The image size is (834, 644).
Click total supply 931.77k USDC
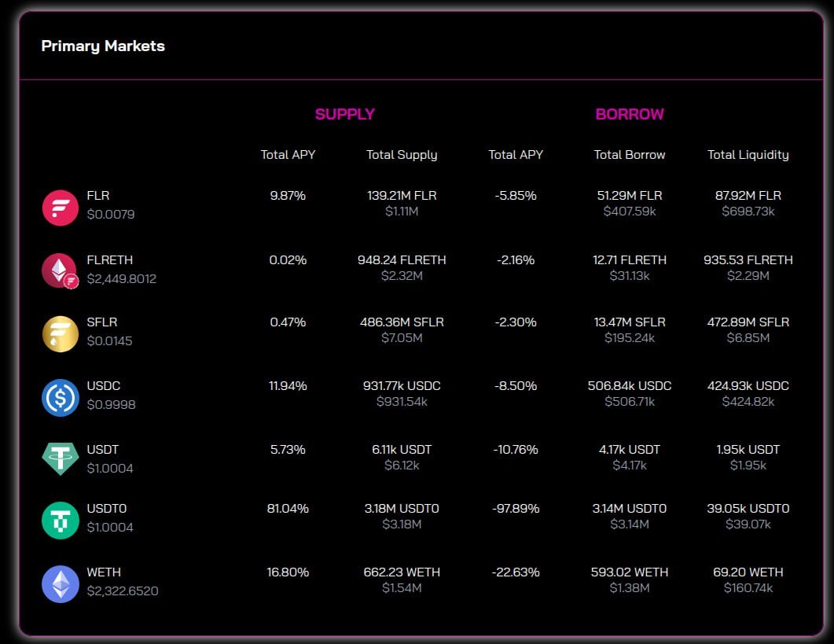click(402, 385)
